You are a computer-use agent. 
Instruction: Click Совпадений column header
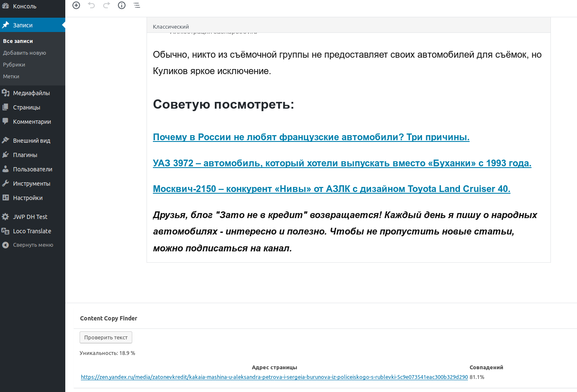pyautogui.click(x=486, y=368)
